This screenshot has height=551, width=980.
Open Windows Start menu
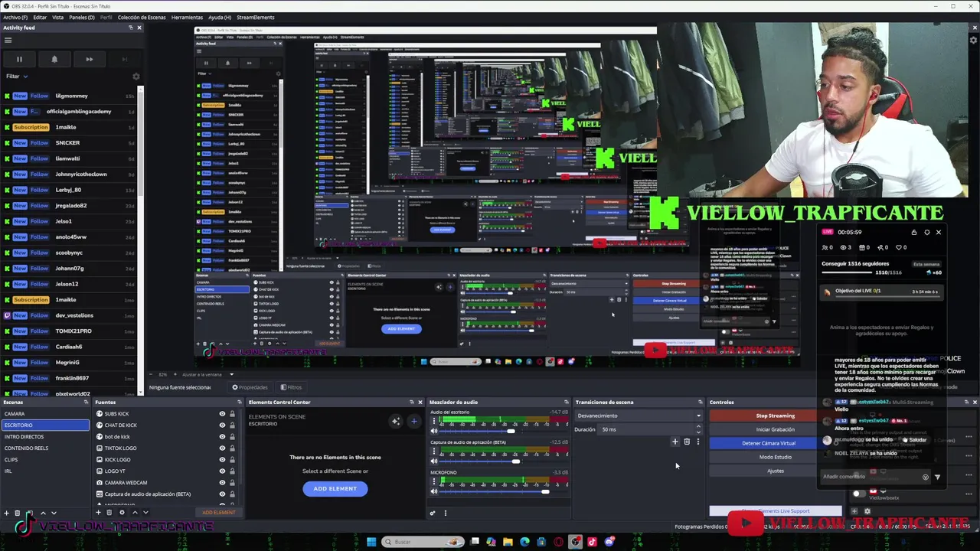pos(371,542)
